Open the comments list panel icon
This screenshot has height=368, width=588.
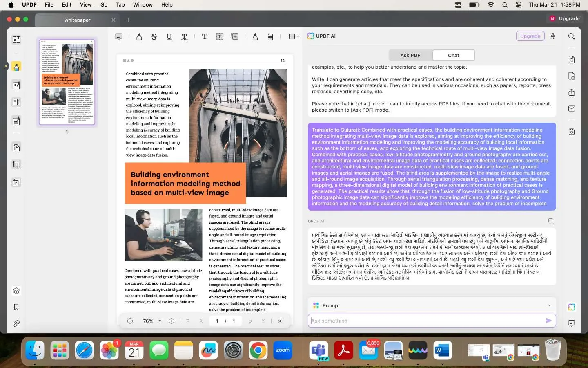coord(572,323)
